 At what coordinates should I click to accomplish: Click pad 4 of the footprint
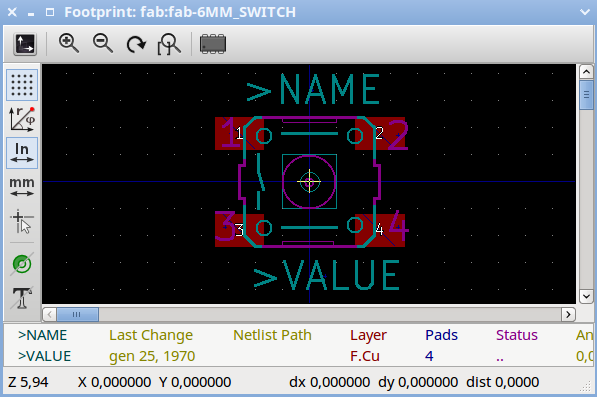pyautogui.click(x=380, y=230)
